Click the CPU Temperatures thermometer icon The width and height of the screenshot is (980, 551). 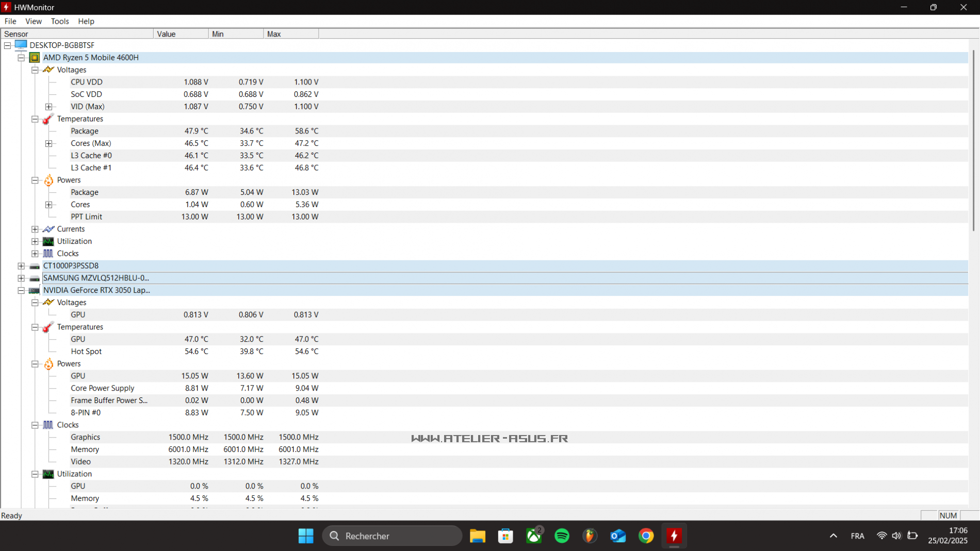tap(48, 119)
